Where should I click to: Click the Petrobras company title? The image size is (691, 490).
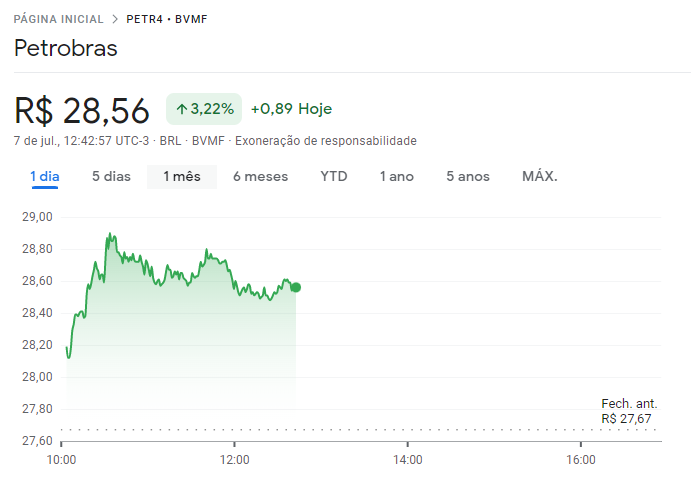point(66,48)
